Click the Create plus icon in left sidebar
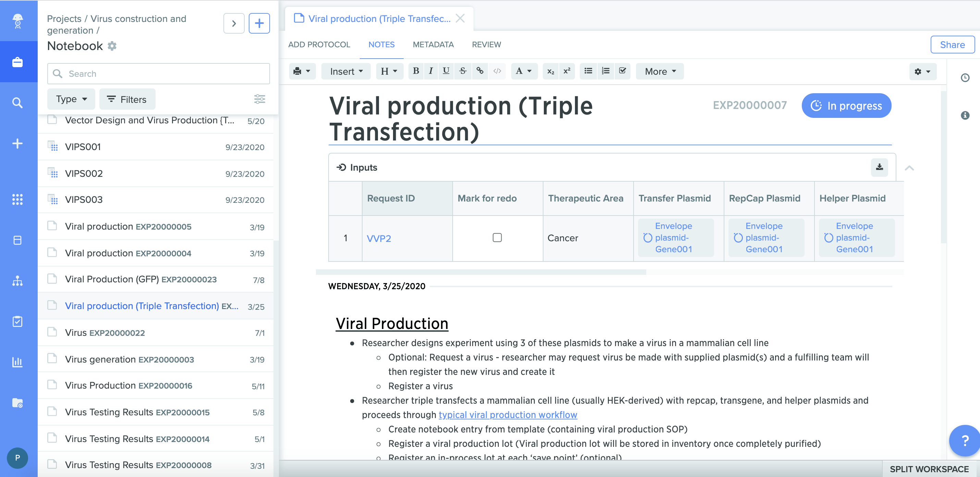Viewport: 980px width, 477px height. [17, 143]
